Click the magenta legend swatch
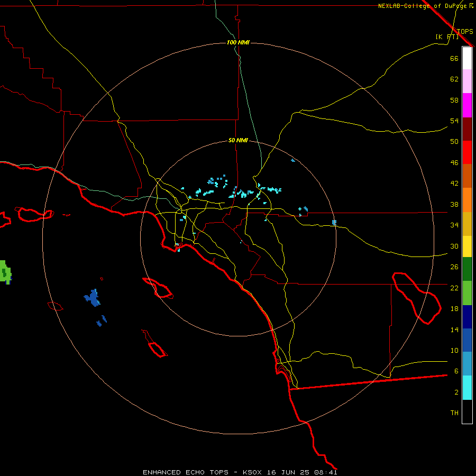476x476 pixels. click(467, 105)
